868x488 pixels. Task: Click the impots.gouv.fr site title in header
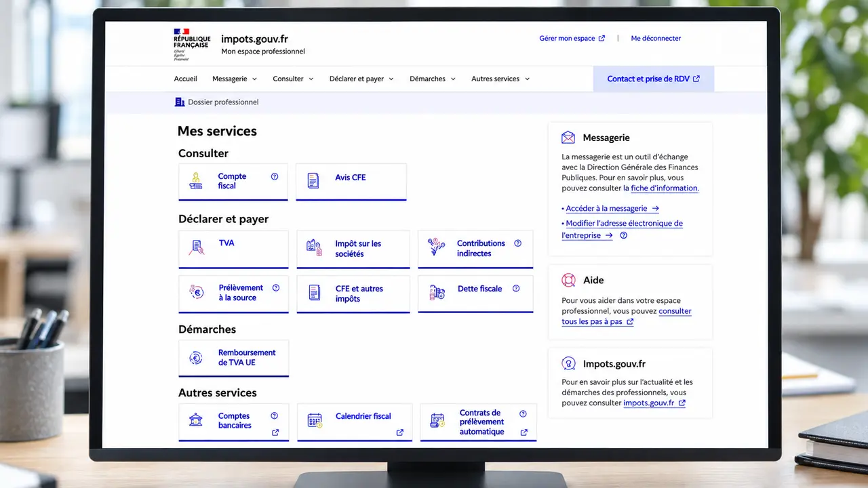pos(254,39)
